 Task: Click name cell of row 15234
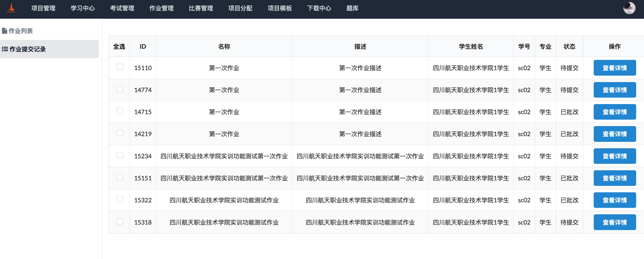pyautogui.click(x=224, y=156)
